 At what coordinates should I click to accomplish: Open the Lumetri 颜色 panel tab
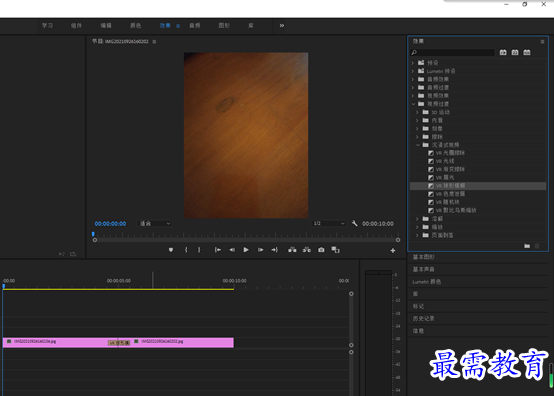427,282
